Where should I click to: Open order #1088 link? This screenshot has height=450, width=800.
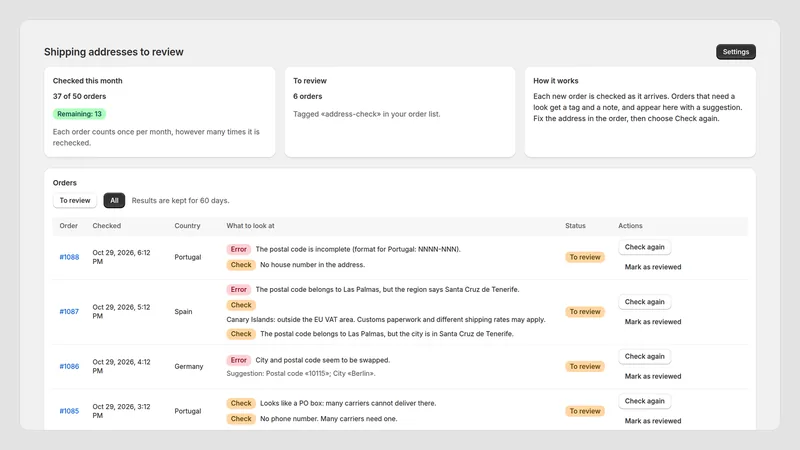click(x=69, y=257)
